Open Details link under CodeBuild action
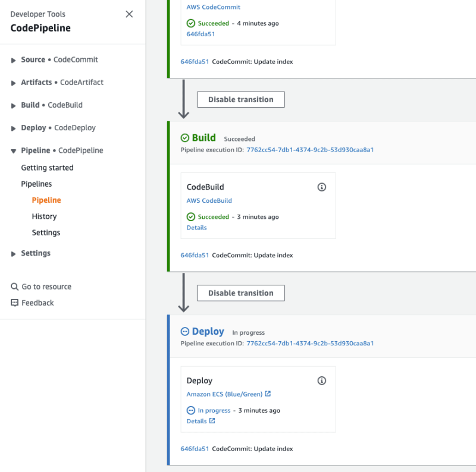 [196, 228]
